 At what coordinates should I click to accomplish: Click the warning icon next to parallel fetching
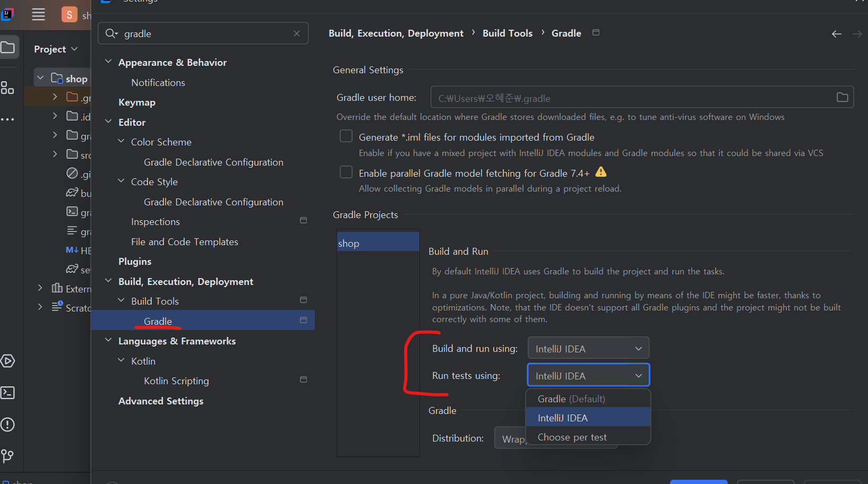[601, 172]
